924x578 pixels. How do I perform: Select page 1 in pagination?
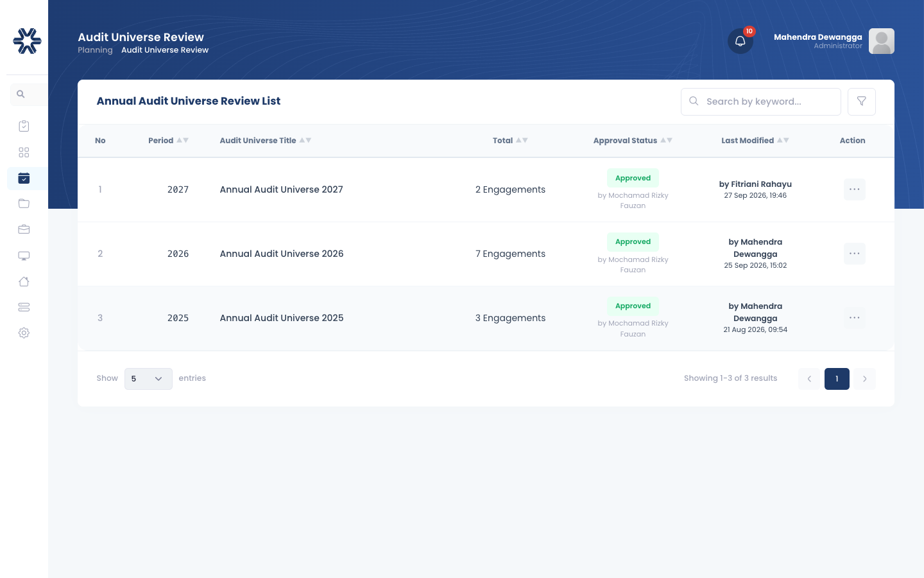[837, 379]
